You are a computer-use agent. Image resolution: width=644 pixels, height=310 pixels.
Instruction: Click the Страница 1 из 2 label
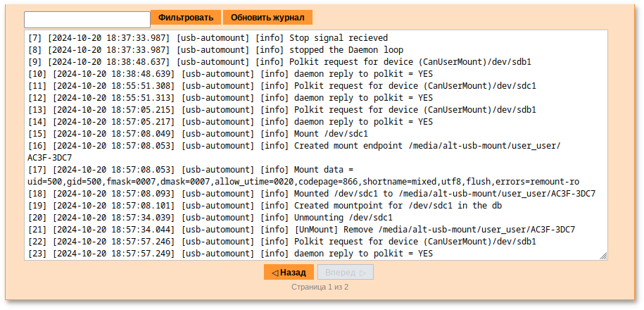(320, 287)
